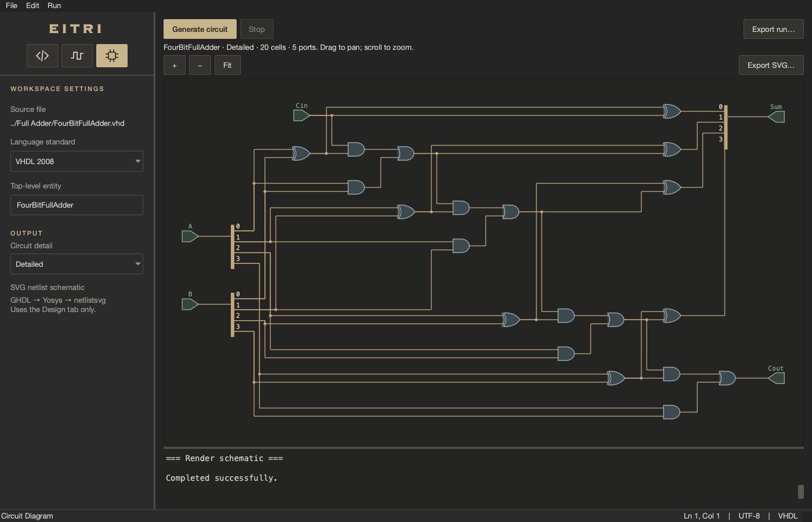Image resolution: width=812 pixels, height=522 pixels.
Task: Open the File menu
Action: pos(12,5)
